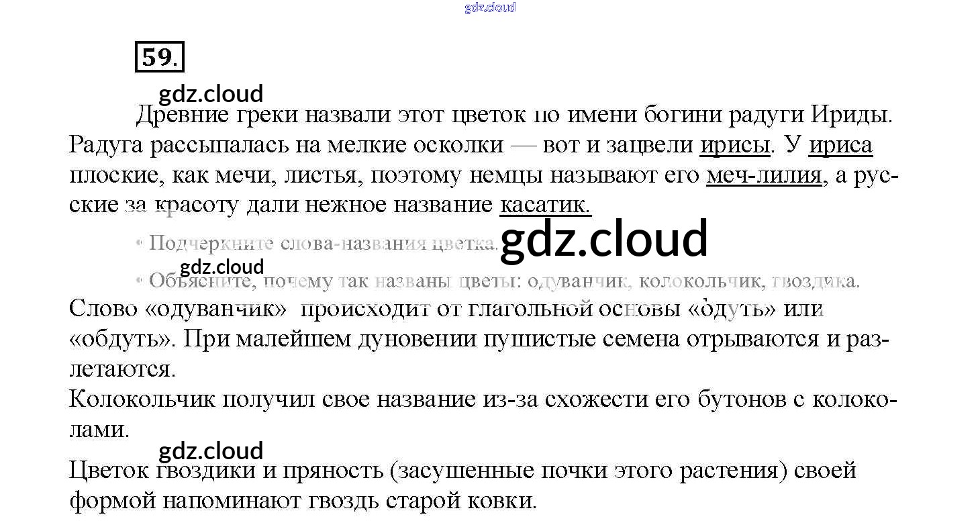
Task: Click the underlined word "ирисы"
Action: (x=734, y=145)
